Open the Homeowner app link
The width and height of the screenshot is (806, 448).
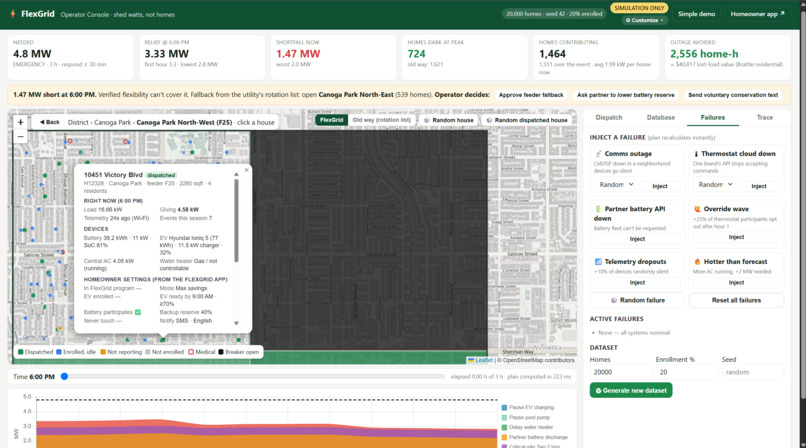click(757, 14)
